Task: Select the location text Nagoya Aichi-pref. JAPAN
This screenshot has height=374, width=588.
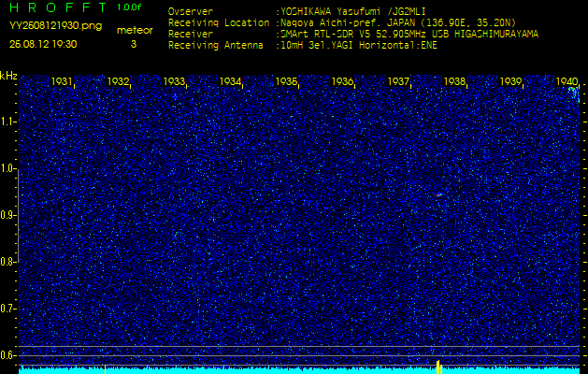Action: (351, 22)
